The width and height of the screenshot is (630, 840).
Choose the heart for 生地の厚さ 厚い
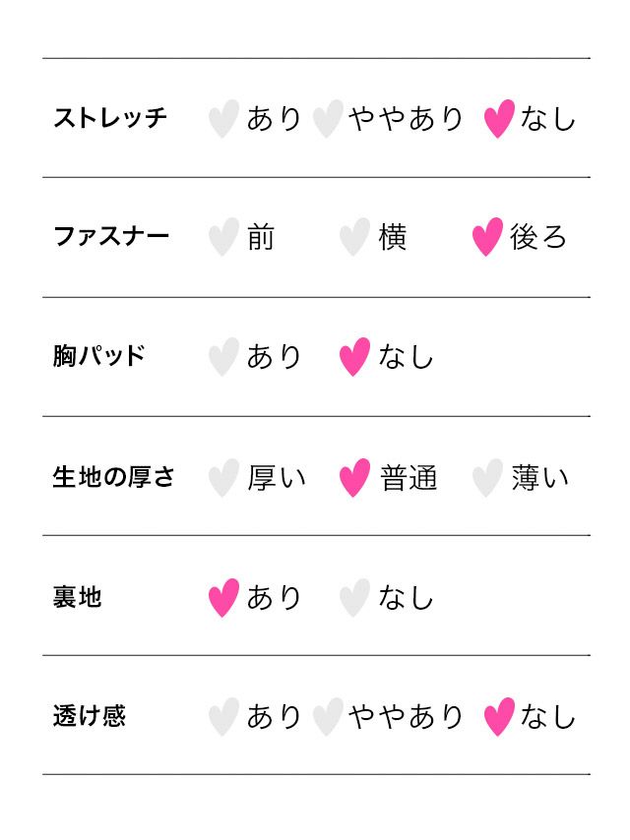(x=224, y=478)
